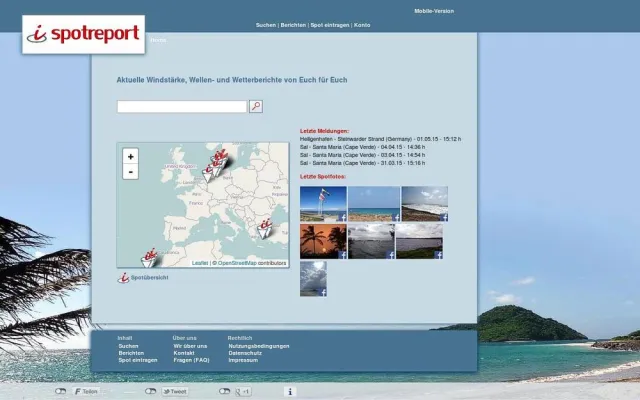This screenshot has height=400, width=640.
Task: Open the info icon in bottom bar
Action: (x=290, y=392)
